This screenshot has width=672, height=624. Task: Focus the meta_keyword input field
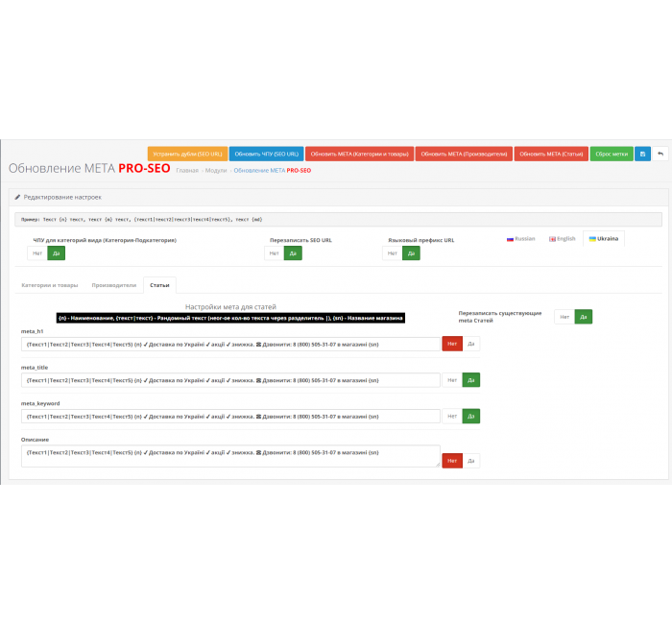(230, 416)
